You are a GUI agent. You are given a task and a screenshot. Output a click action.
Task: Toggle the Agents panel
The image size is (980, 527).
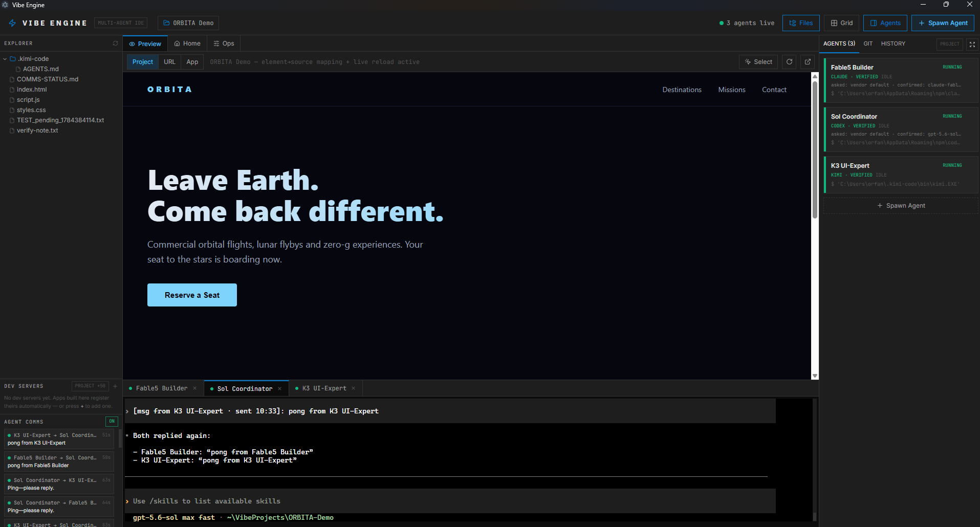point(885,23)
